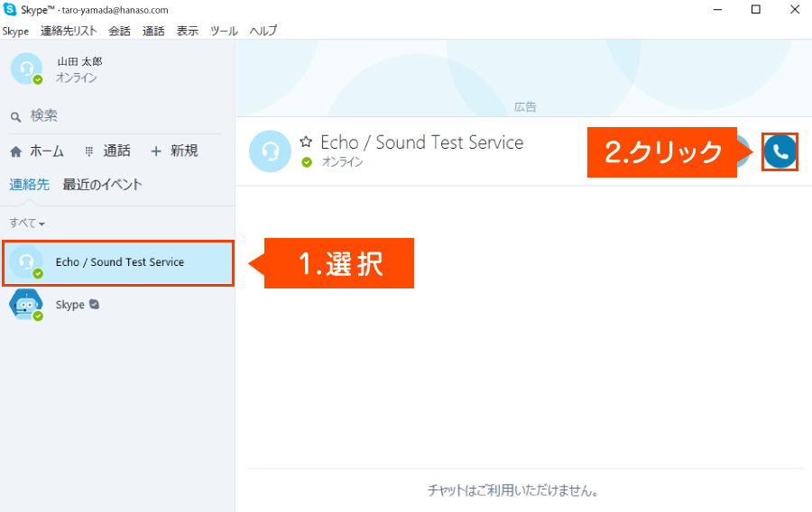The image size is (812, 512).
Task: Open the Skype menu
Action: point(15,31)
